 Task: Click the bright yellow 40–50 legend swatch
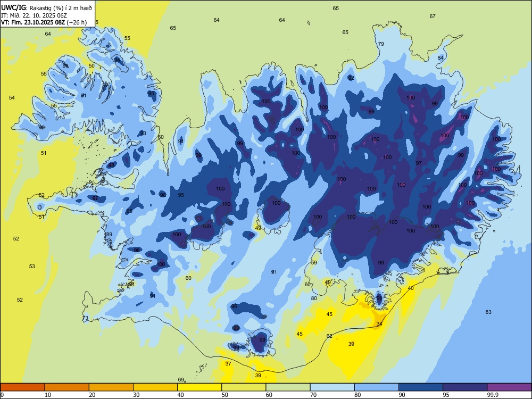click(199, 387)
